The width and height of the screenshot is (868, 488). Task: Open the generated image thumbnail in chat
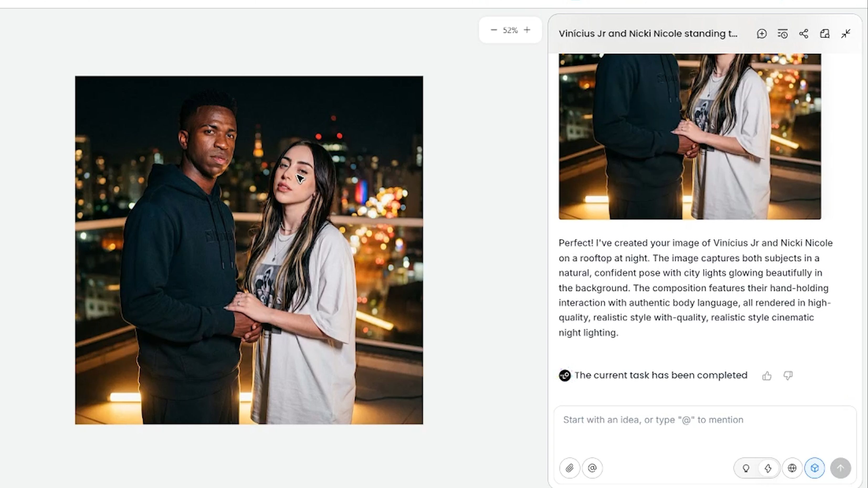pyautogui.click(x=690, y=136)
